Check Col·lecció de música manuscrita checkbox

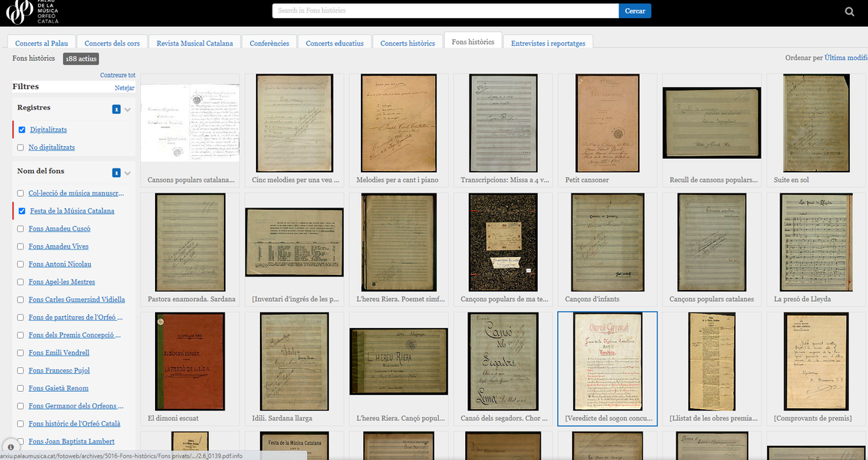click(20, 193)
